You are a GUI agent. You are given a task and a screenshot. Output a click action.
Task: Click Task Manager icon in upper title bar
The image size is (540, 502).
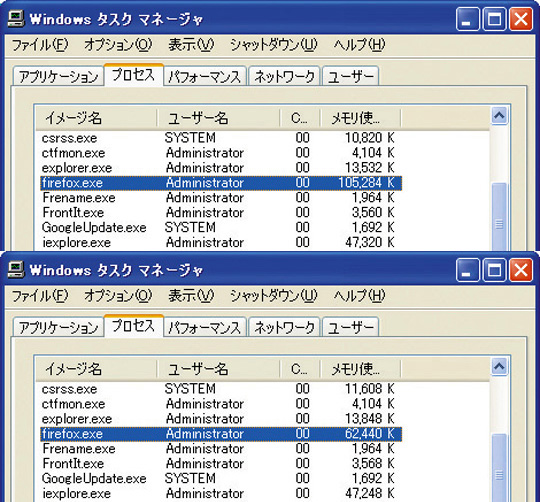[16, 19]
